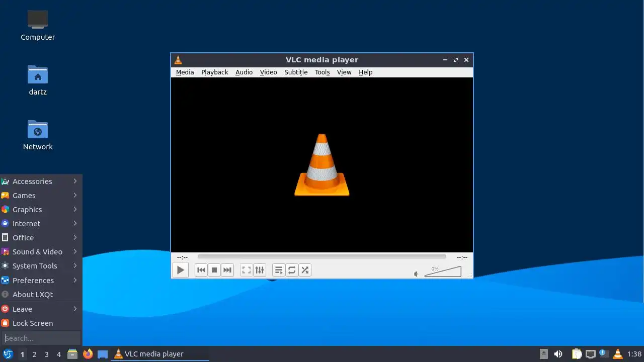
Task: Toggle loop repeat mode in VLC
Action: pyautogui.click(x=292, y=270)
